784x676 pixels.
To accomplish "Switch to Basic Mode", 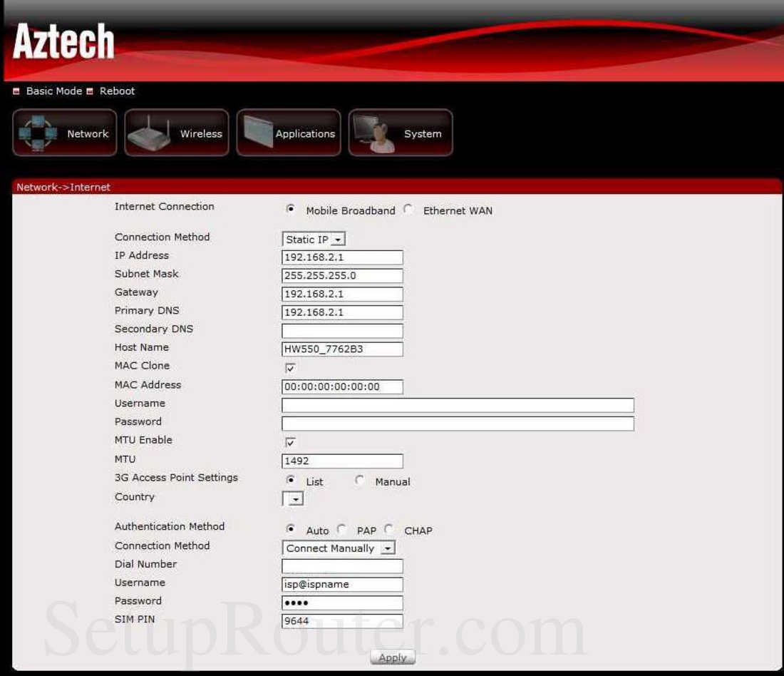I will point(53,91).
